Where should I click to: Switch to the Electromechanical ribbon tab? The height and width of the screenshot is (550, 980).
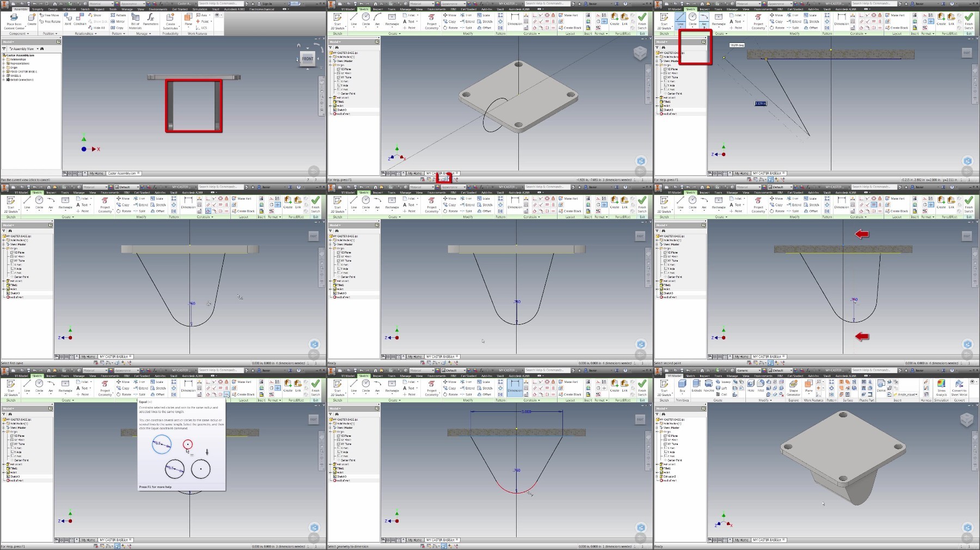coord(262,9)
